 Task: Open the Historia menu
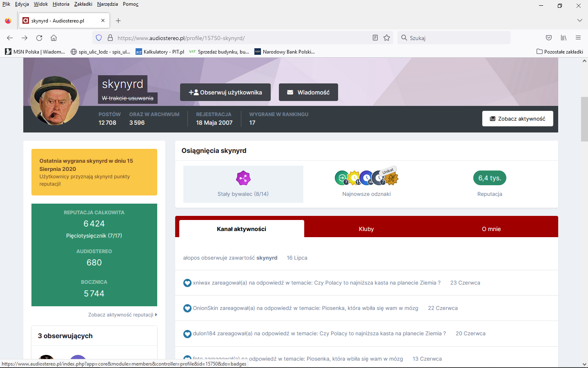[61, 4]
